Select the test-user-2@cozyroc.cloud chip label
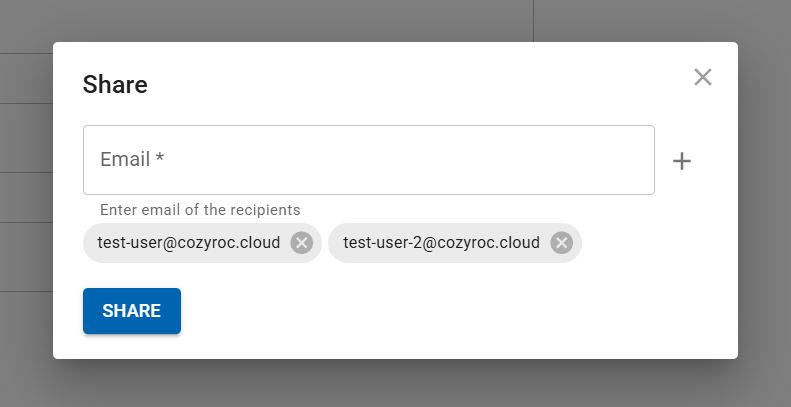 pos(441,243)
